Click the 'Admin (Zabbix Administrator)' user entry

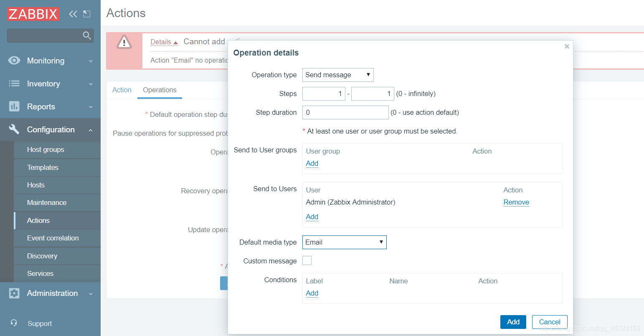[350, 202]
